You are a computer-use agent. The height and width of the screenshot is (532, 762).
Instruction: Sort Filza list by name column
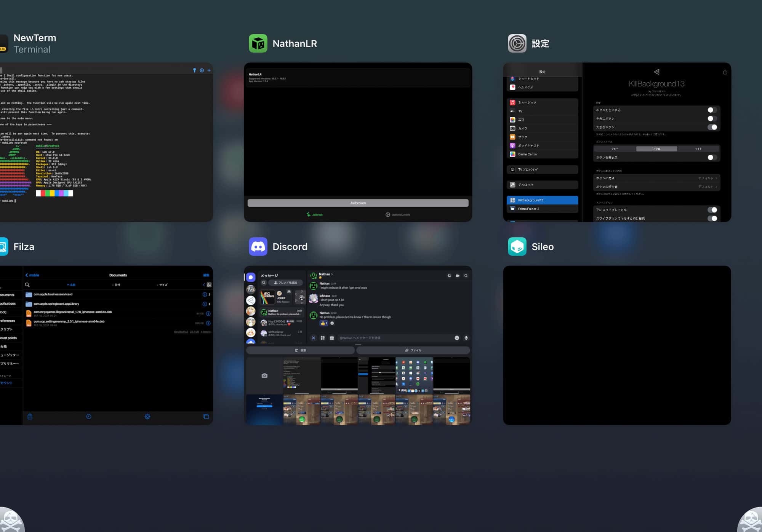pyautogui.click(x=71, y=285)
